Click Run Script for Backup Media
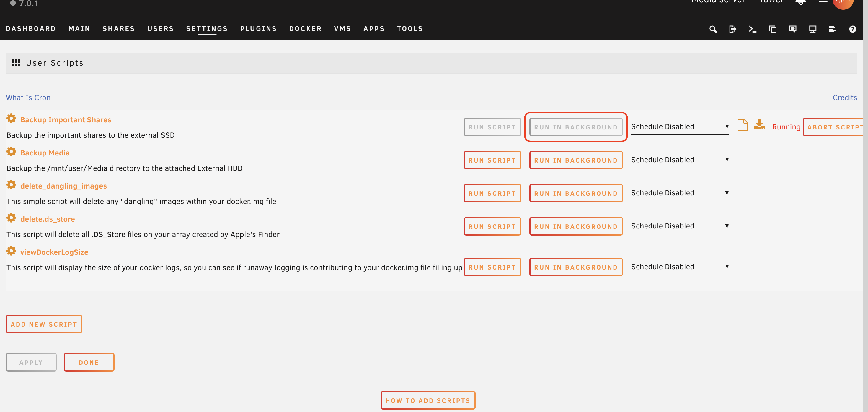Screen dimensions: 868x412 coord(492,160)
